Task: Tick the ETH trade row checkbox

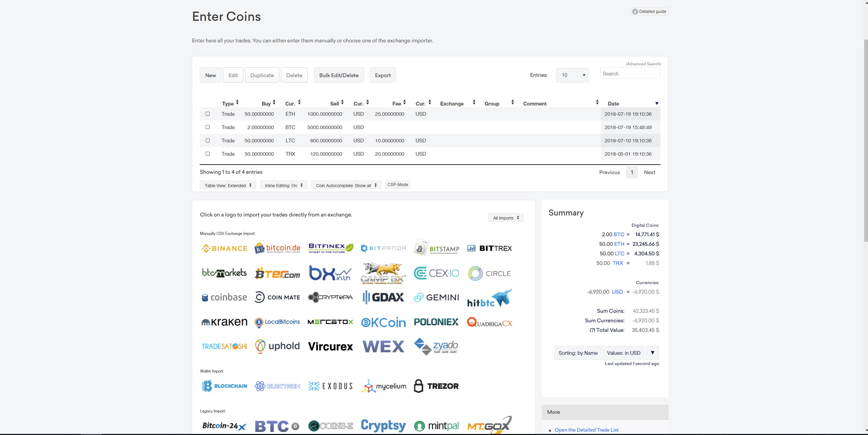Action: (208, 114)
